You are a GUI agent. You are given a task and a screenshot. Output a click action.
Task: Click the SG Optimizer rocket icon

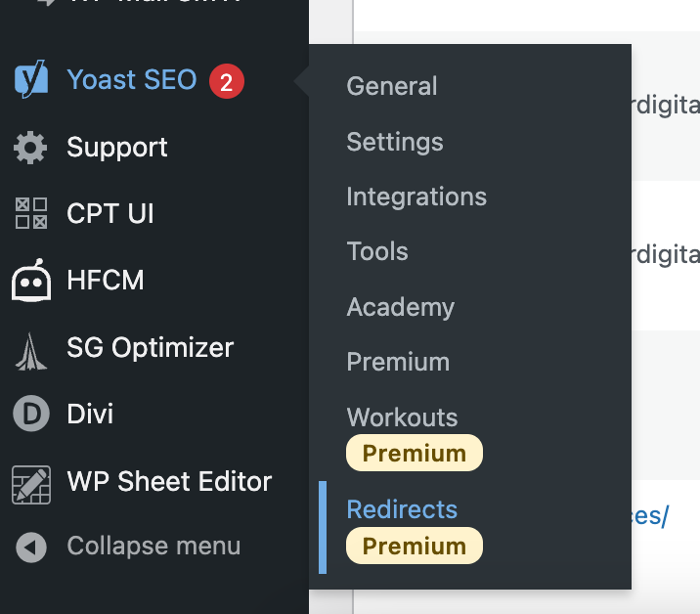31,349
